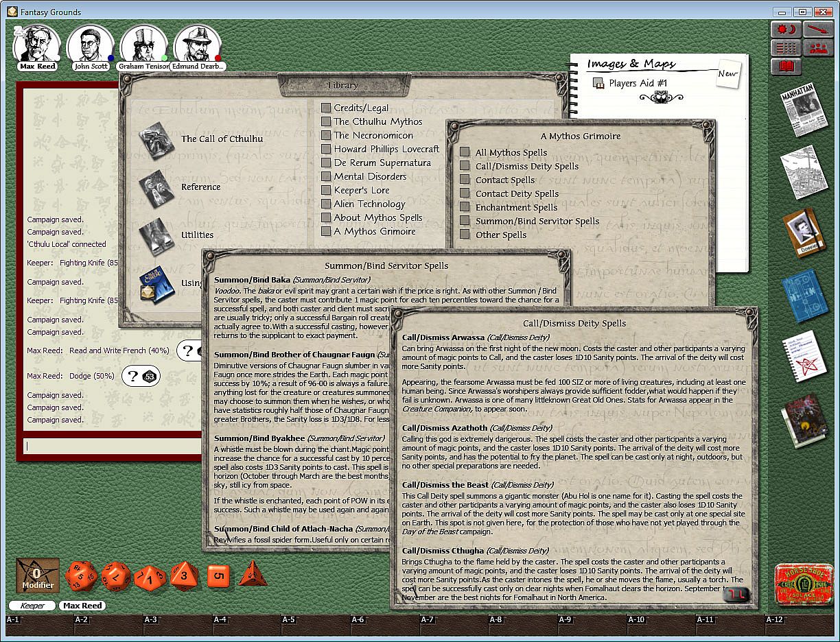The image size is (840, 642).
Task: Click the Modifier box with elder sign
Action: coord(38,576)
